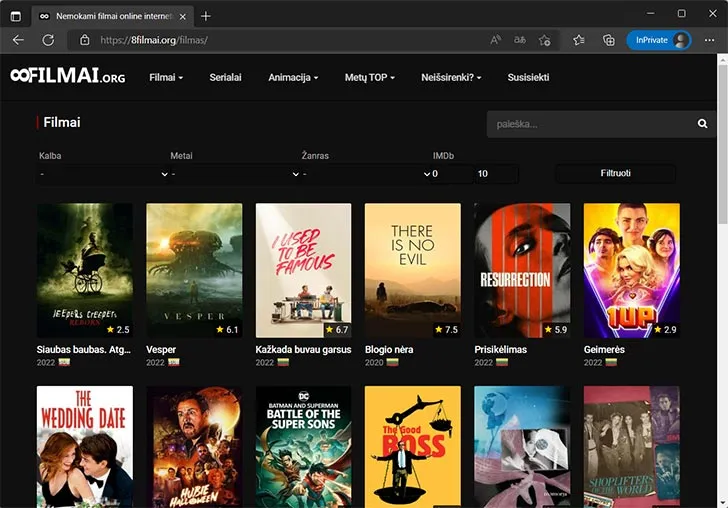Click the Vesper title link

coord(161,350)
